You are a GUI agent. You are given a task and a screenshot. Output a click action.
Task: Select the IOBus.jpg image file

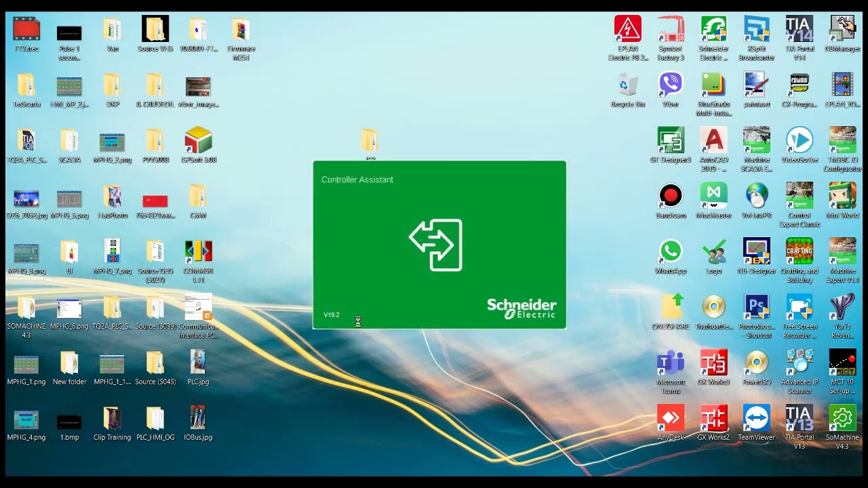198,418
